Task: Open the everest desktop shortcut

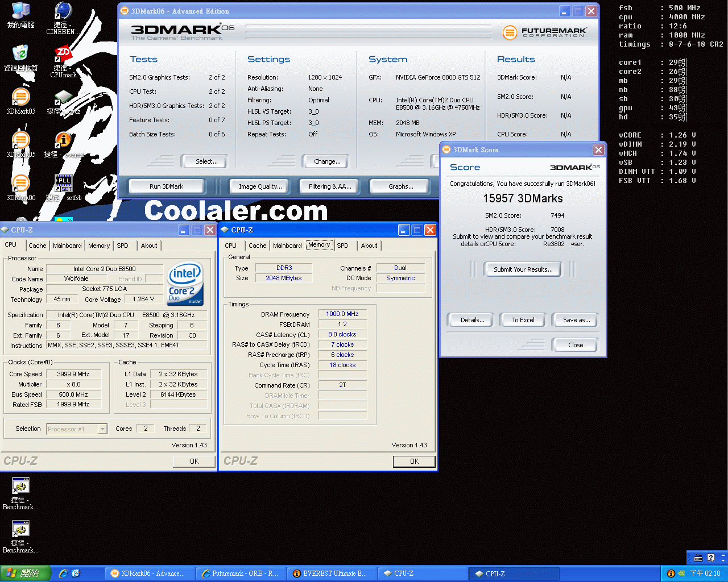Action: point(63,144)
